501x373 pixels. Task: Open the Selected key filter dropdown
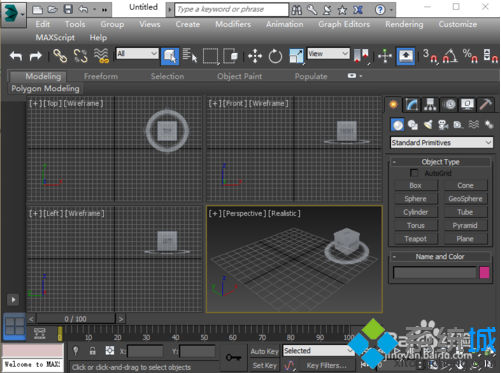318,351
